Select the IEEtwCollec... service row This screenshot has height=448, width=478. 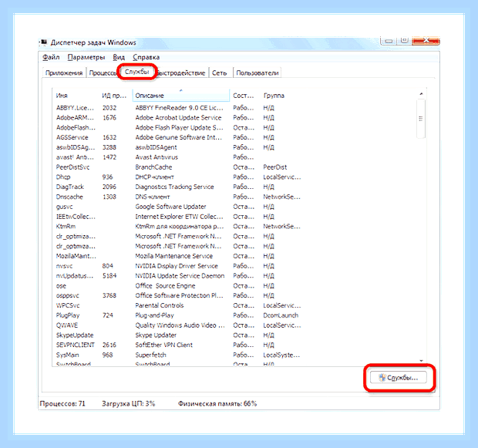(180, 217)
